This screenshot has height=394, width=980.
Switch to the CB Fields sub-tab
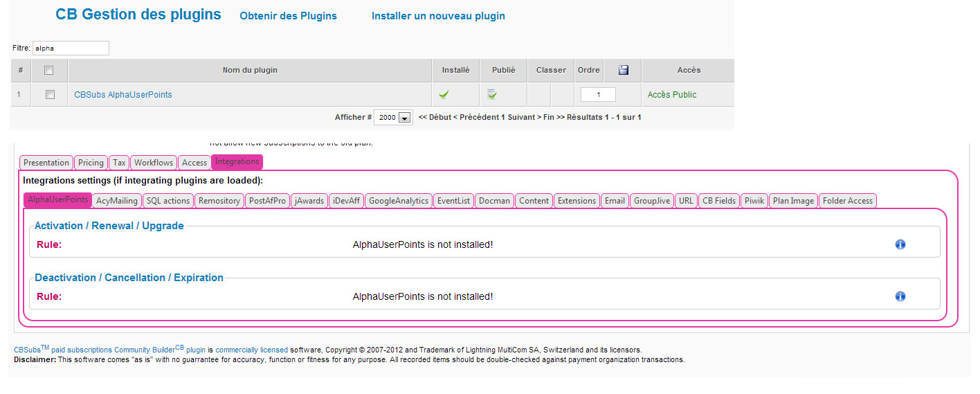click(719, 201)
